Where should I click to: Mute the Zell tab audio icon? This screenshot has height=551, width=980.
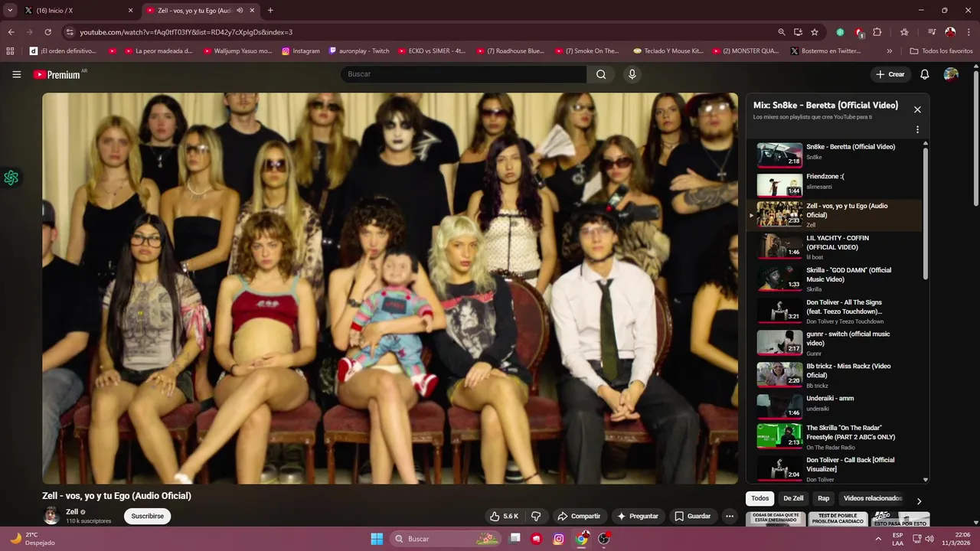pos(240,11)
